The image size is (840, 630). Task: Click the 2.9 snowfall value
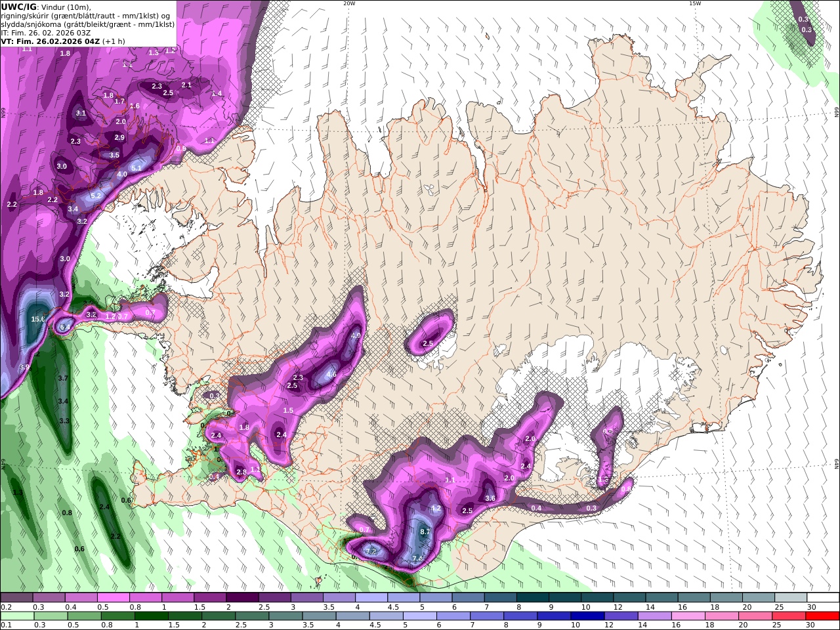(x=119, y=137)
